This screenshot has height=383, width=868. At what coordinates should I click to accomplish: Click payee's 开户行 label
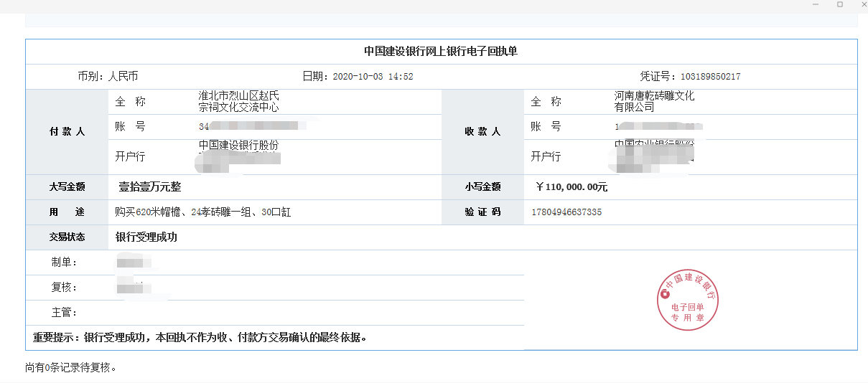point(546,156)
